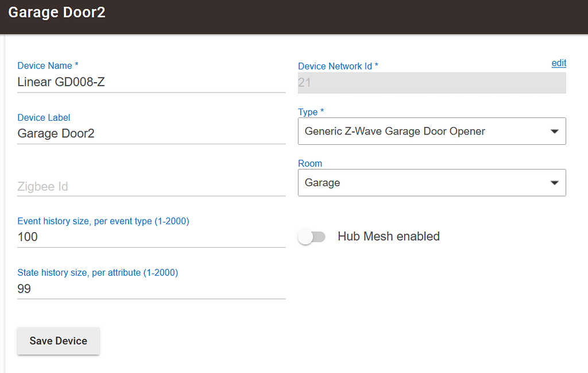Click the Device Name field with Linear GD008-Z
This screenshot has height=373, width=588.
click(151, 82)
